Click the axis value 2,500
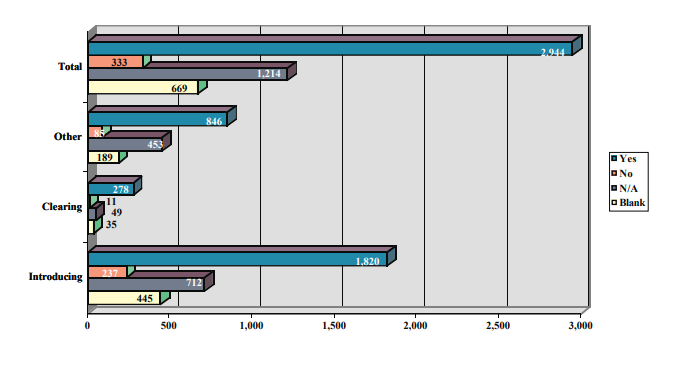The height and width of the screenshot is (375, 682). 498,325
